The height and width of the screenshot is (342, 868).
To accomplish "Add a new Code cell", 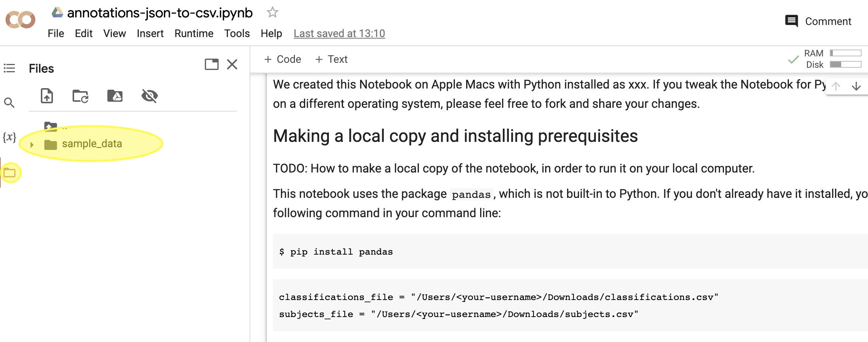I will [x=283, y=59].
